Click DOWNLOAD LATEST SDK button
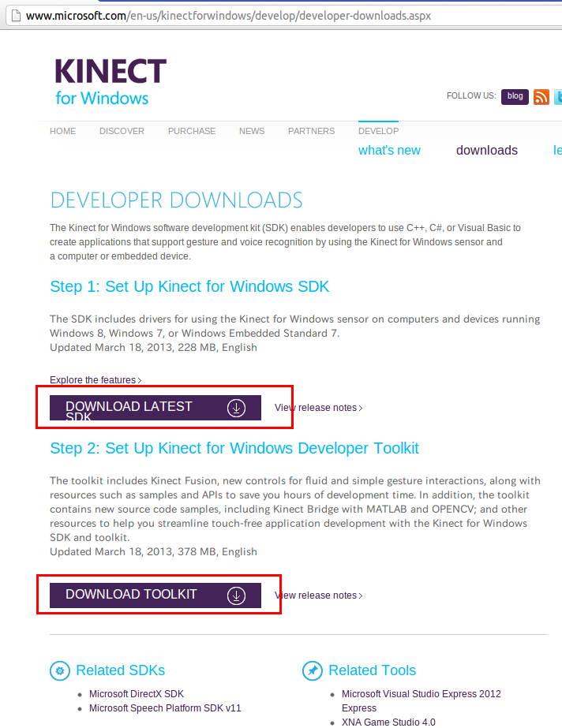 (155, 408)
